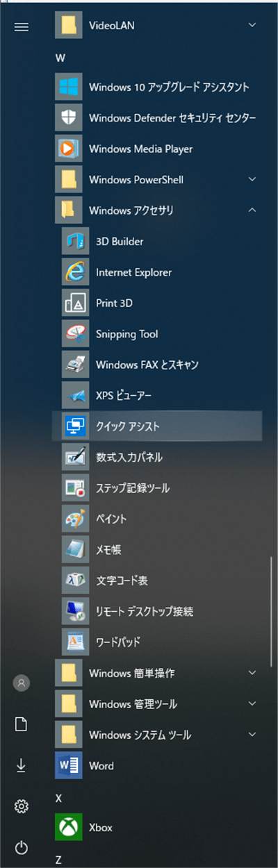278x868 pixels.
Task: Open the Snipping Tool icon
Action: click(75, 333)
